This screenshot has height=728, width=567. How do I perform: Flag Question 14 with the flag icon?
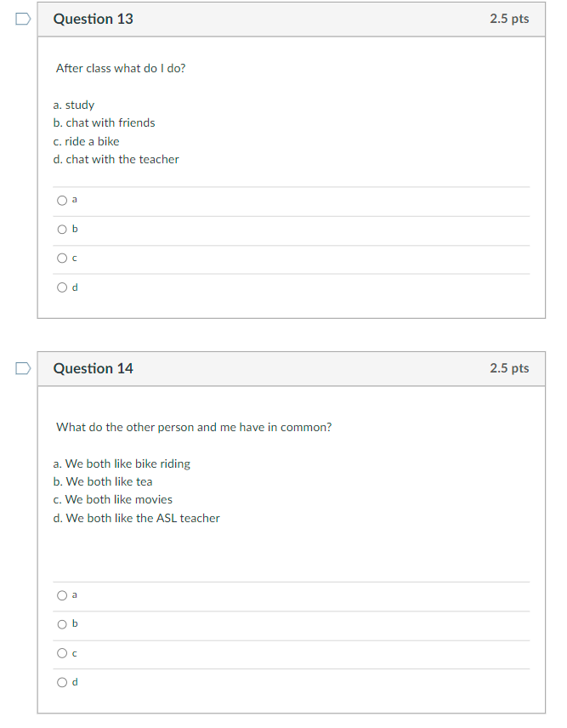point(24,368)
